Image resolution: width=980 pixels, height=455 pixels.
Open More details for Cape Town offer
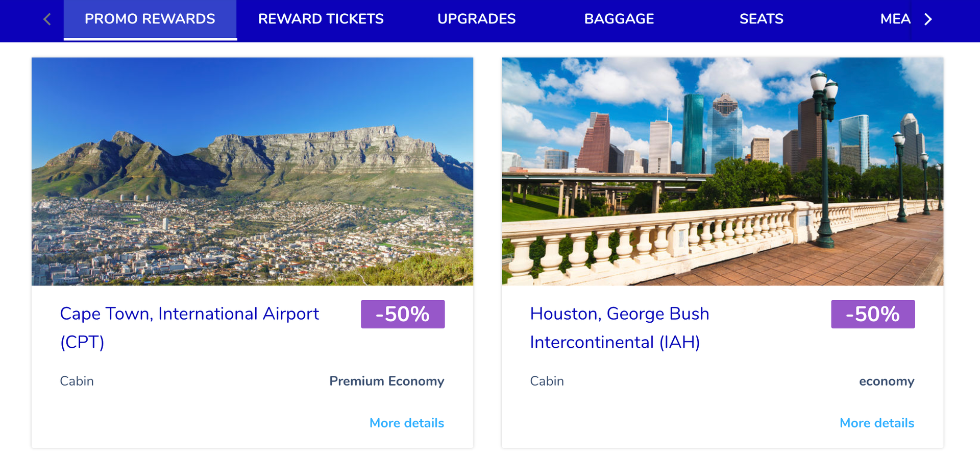point(406,423)
